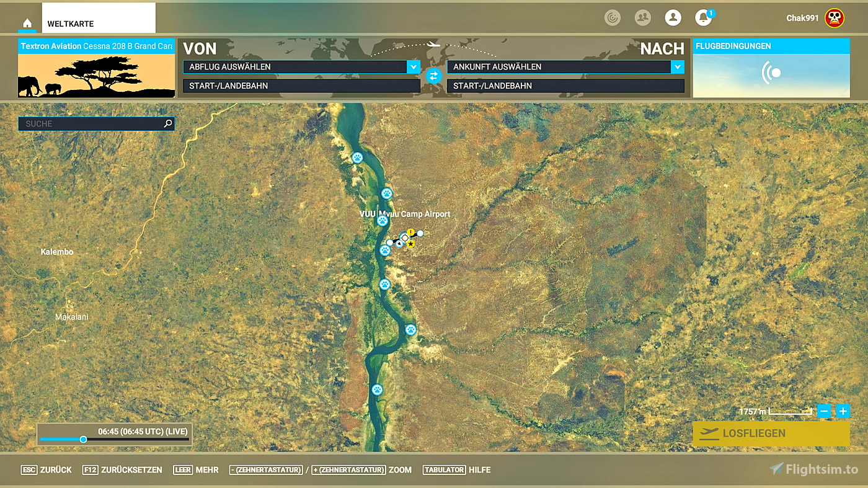Select the northernmost paw fauna marker
868x488 pixels.
(357, 157)
